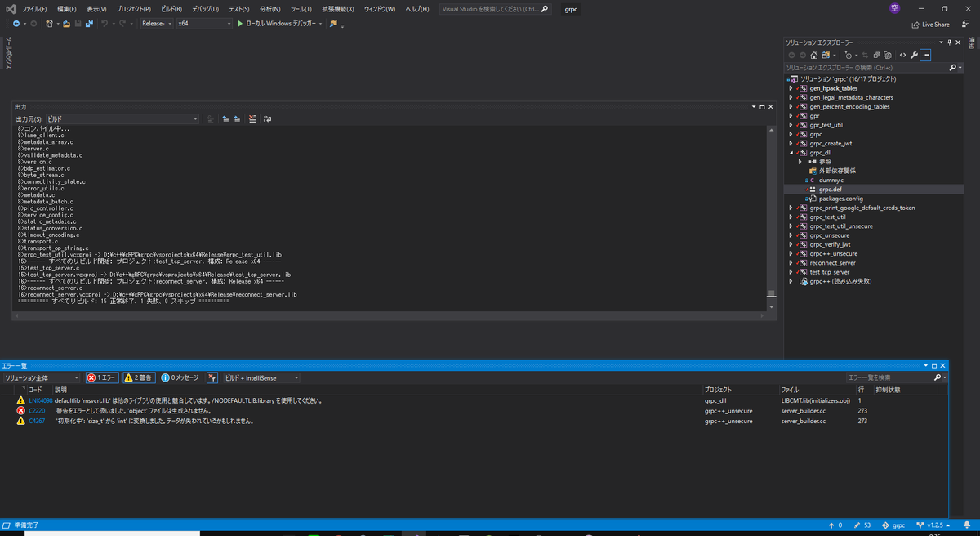Collapse the grpc_dll project node
The height and width of the screenshot is (536, 980).
[791, 152]
